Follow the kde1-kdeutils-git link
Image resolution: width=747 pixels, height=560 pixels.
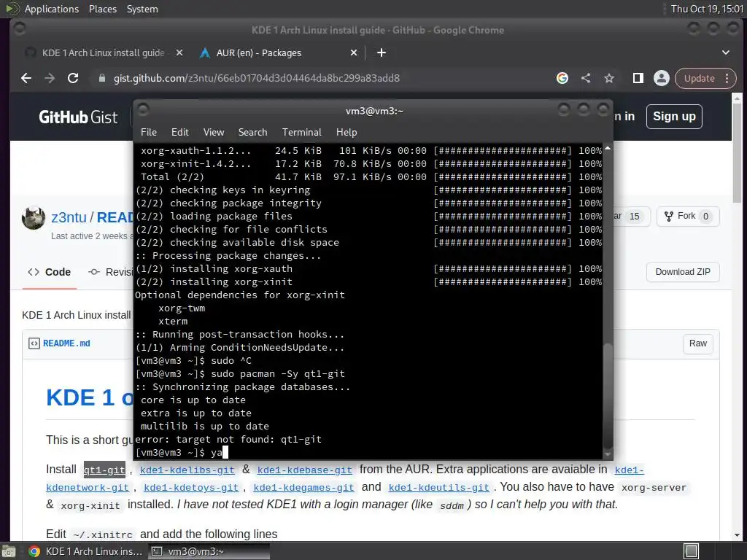click(x=438, y=488)
